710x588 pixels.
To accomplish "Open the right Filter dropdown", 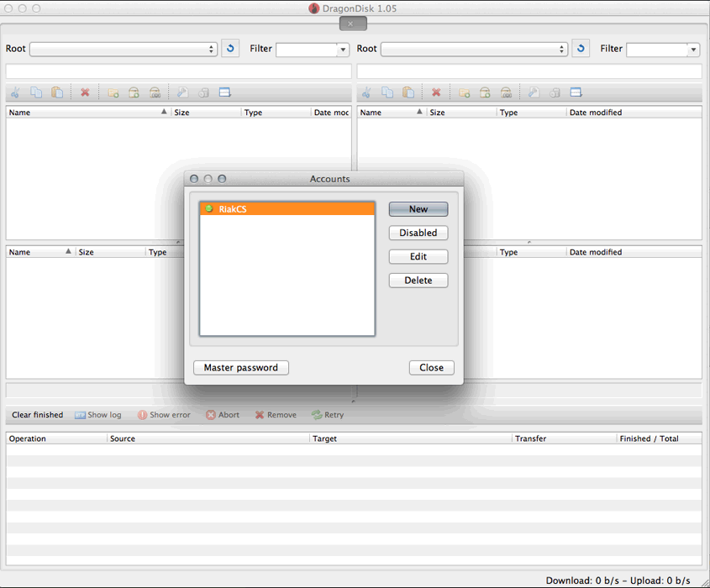I will click(662, 49).
